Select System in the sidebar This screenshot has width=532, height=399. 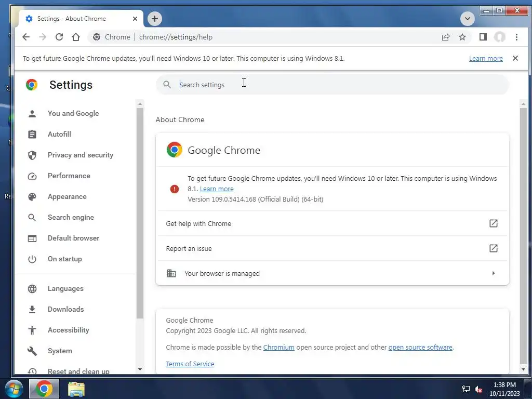[x=60, y=351]
